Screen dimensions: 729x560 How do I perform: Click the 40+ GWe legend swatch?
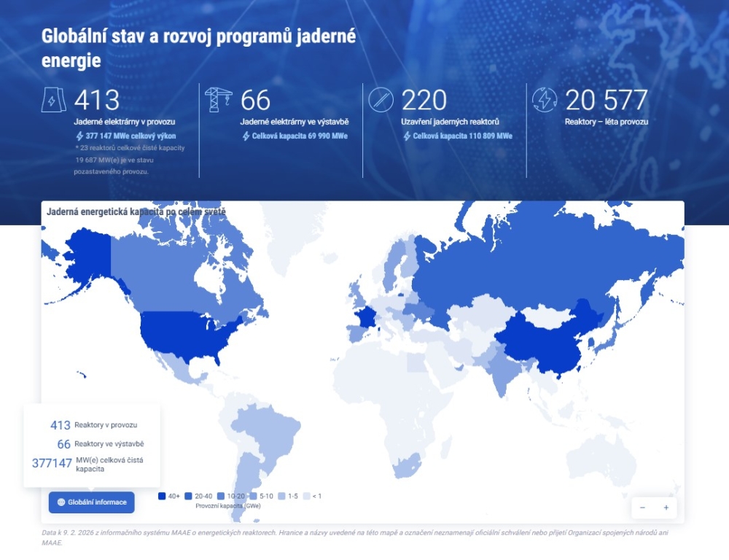162,496
